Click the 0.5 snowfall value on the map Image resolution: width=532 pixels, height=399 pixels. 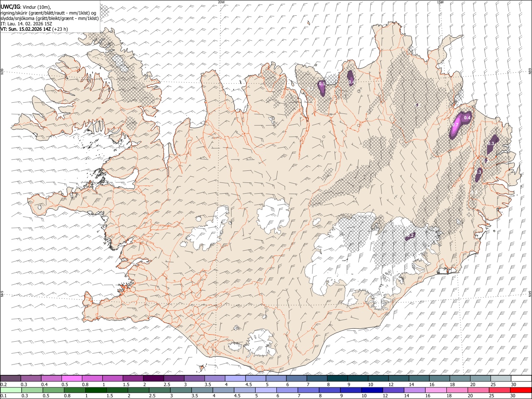point(322,84)
